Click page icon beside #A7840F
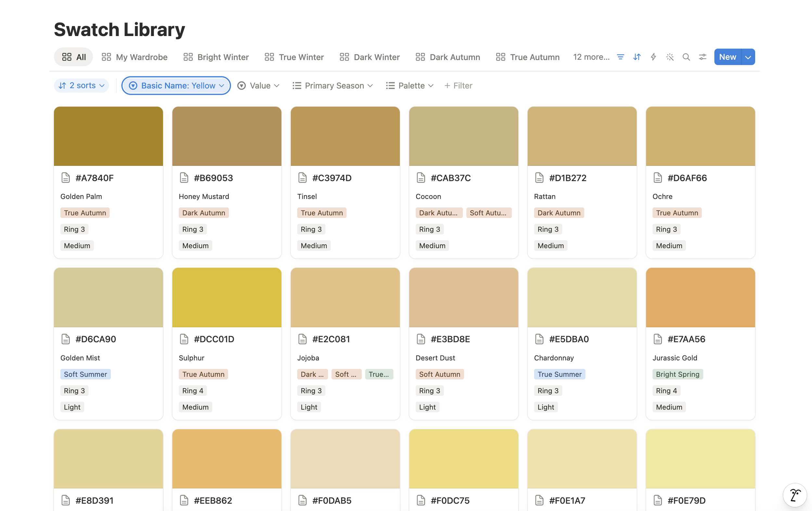 pos(66,178)
